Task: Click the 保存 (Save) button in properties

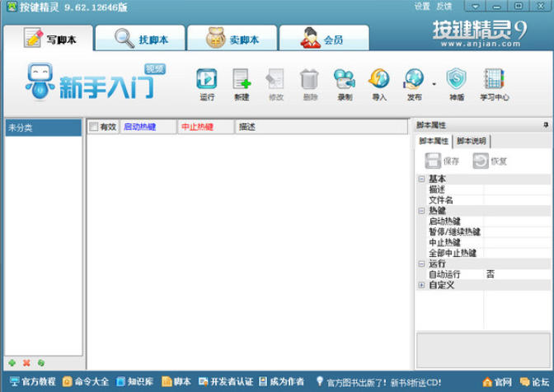Action: (442, 161)
